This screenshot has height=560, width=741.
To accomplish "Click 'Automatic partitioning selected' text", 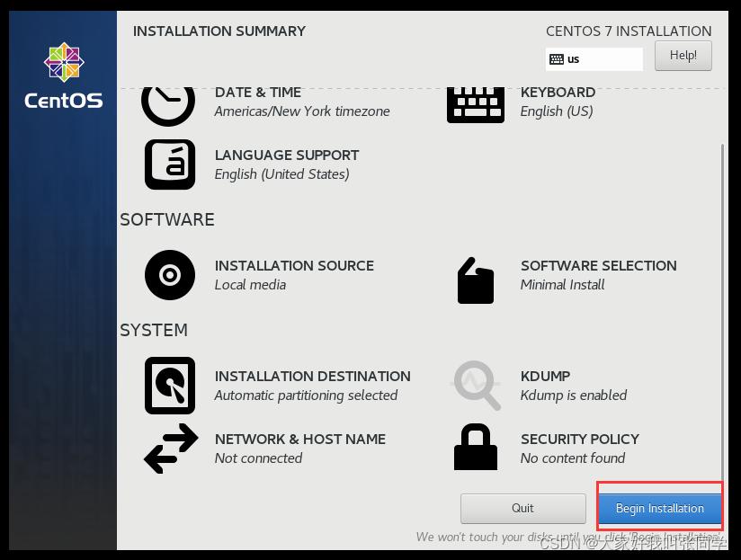I will [307, 396].
